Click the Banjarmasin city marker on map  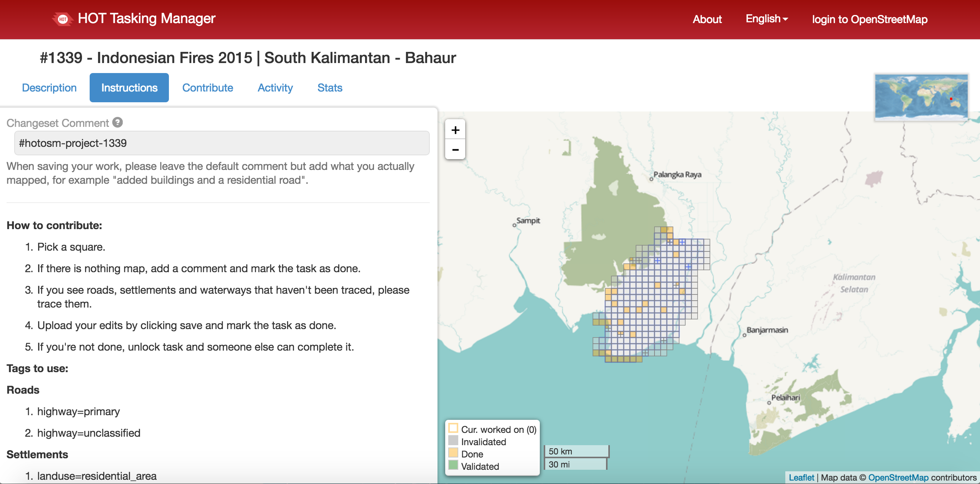745,335
